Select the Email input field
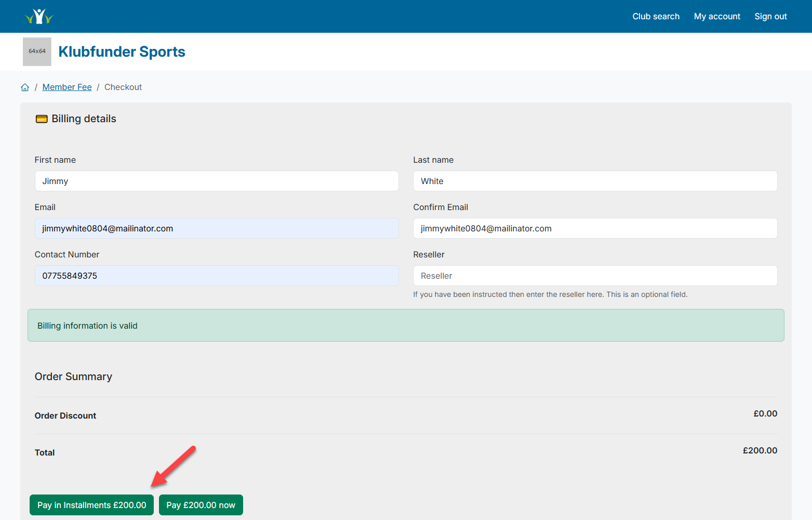 point(217,228)
